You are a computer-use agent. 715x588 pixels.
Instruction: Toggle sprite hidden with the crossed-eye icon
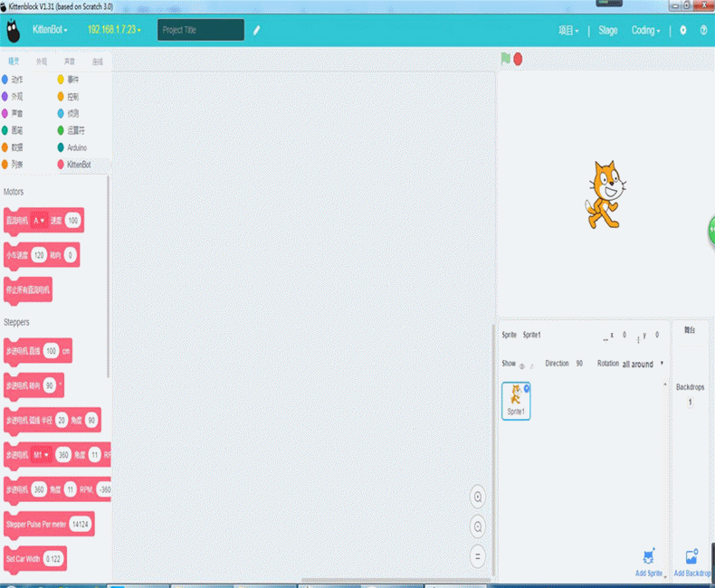[531, 366]
